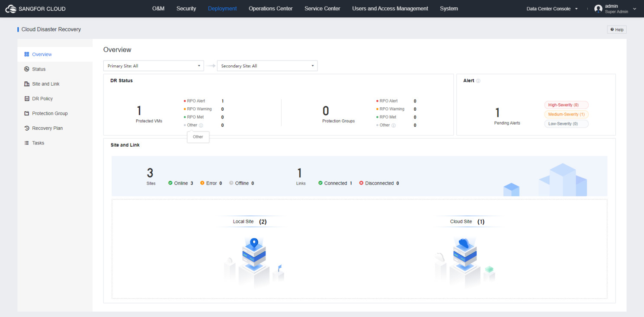Click the orange Error status icon
This screenshot has height=317, width=644.
202,183
